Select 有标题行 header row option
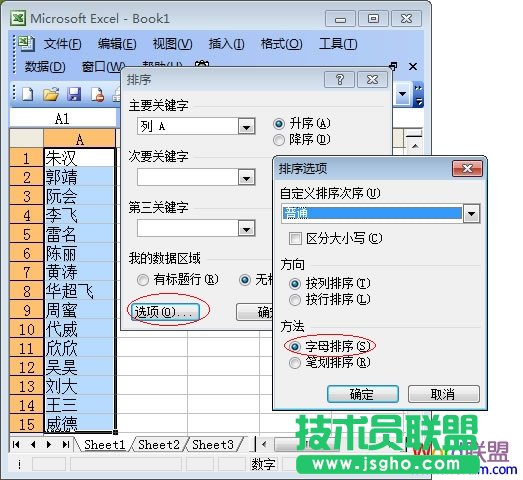Screen dimensions: 523x480 (143, 280)
